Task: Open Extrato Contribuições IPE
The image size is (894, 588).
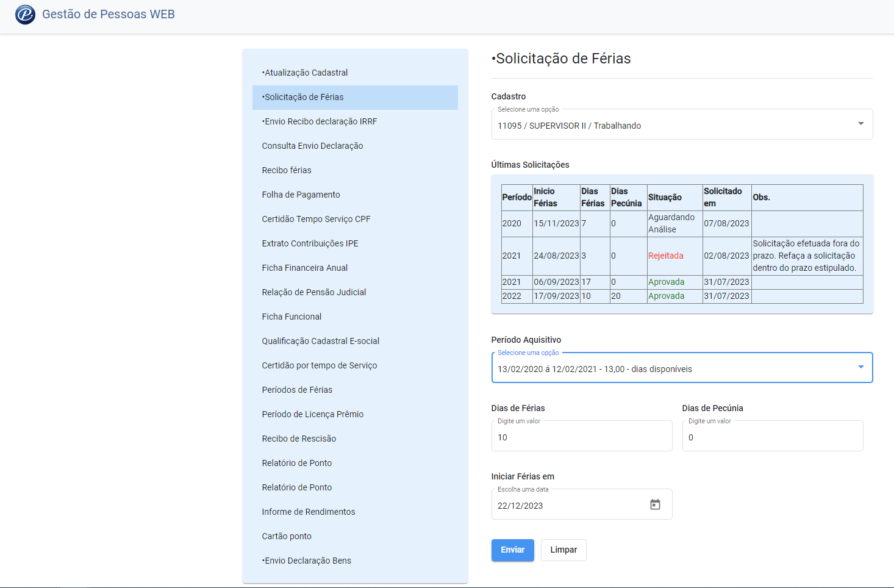Action: pyautogui.click(x=355, y=243)
